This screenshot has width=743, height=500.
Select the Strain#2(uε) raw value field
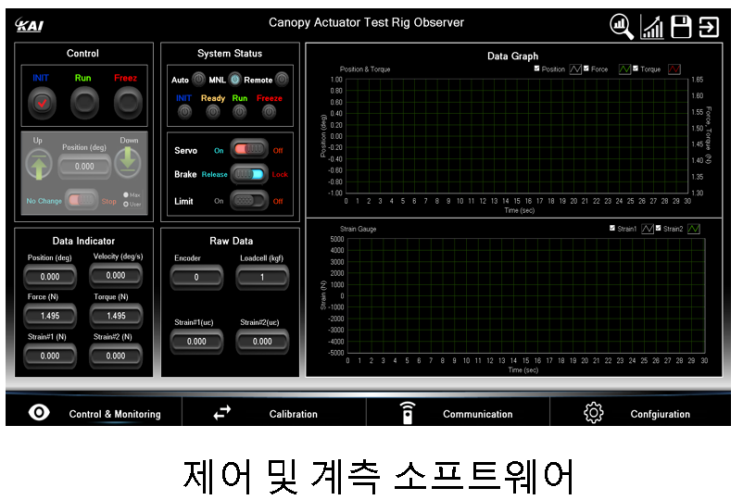[262, 341]
